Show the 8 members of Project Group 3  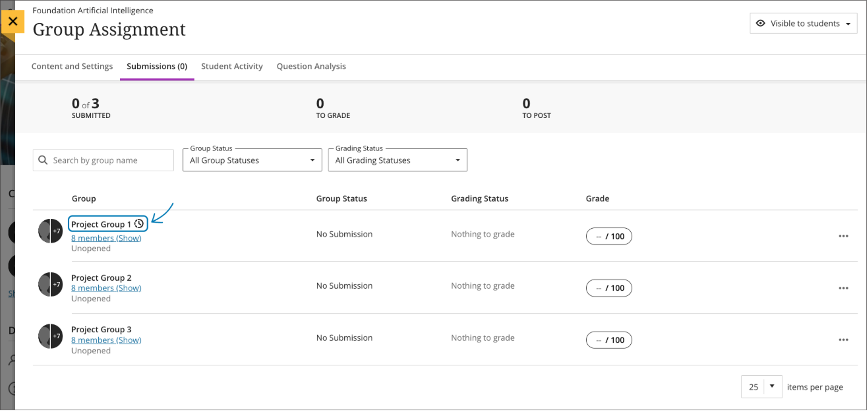pyautogui.click(x=106, y=340)
